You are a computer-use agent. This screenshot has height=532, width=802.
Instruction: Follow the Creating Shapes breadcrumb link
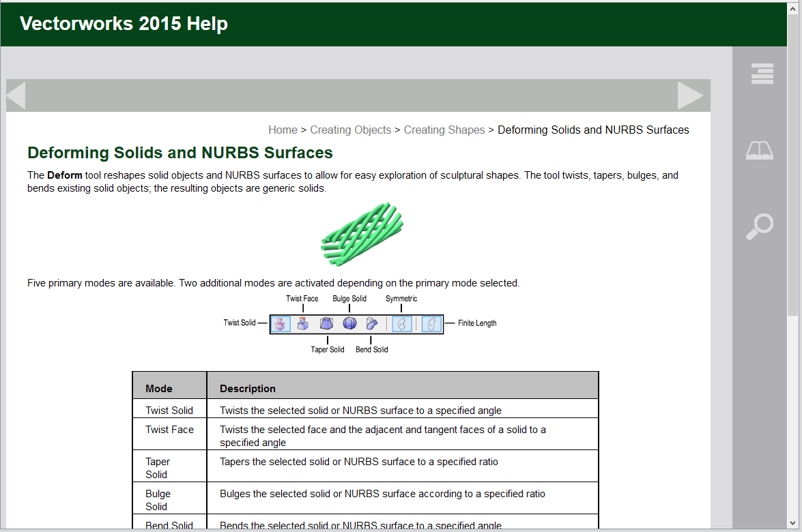coord(444,130)
